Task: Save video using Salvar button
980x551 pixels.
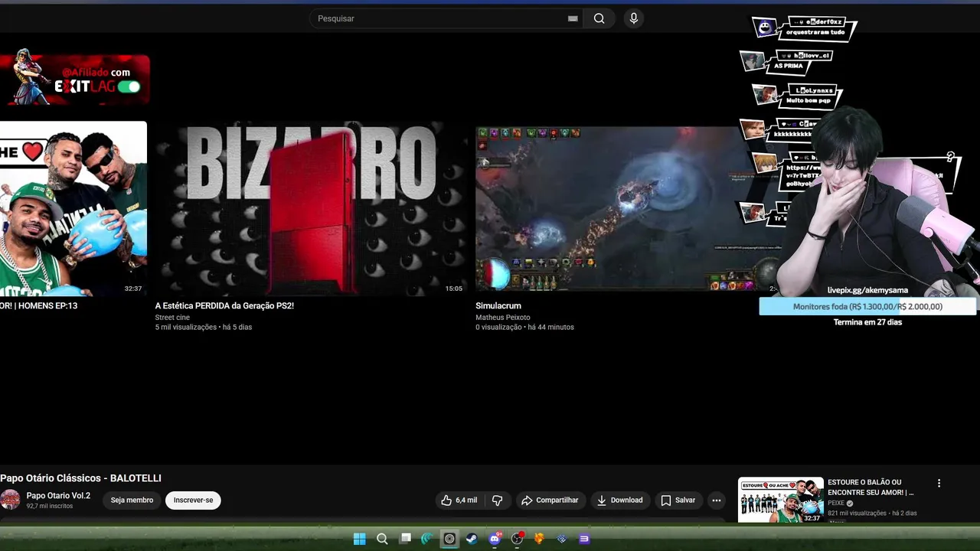Action: coord(678,500)
